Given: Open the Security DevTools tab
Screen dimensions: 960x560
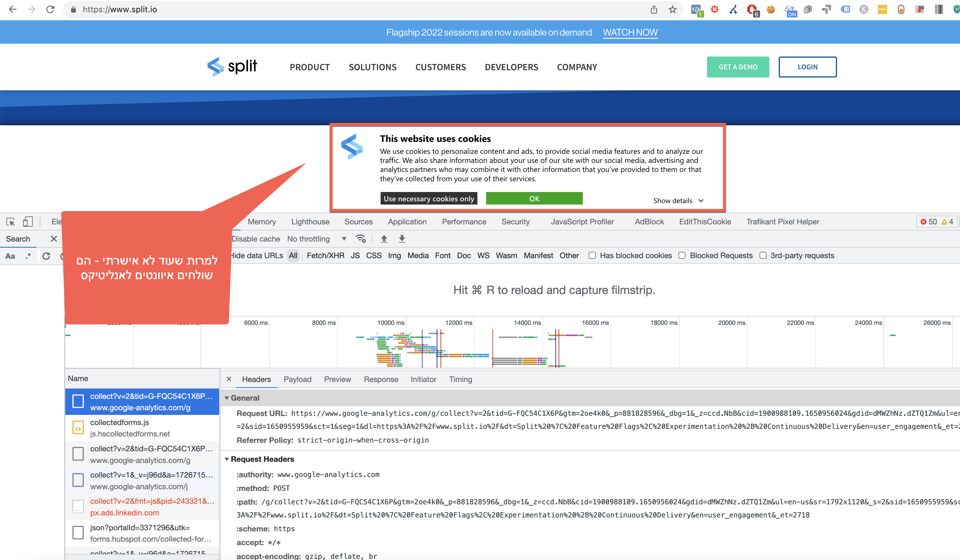Looking at the screenshot, I should (516, 222).
